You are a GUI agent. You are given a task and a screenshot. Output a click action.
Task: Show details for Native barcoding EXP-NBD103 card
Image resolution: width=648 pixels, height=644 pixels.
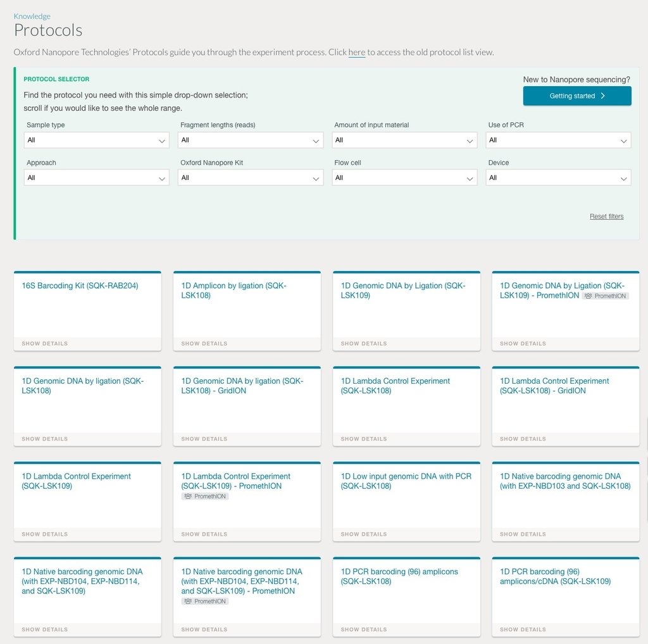523,534
